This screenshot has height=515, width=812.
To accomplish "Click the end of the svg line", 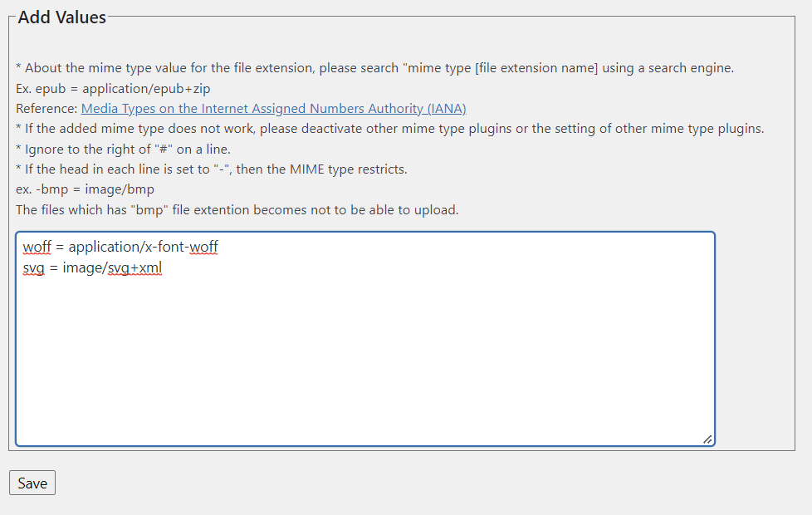I will pos(162,267).
